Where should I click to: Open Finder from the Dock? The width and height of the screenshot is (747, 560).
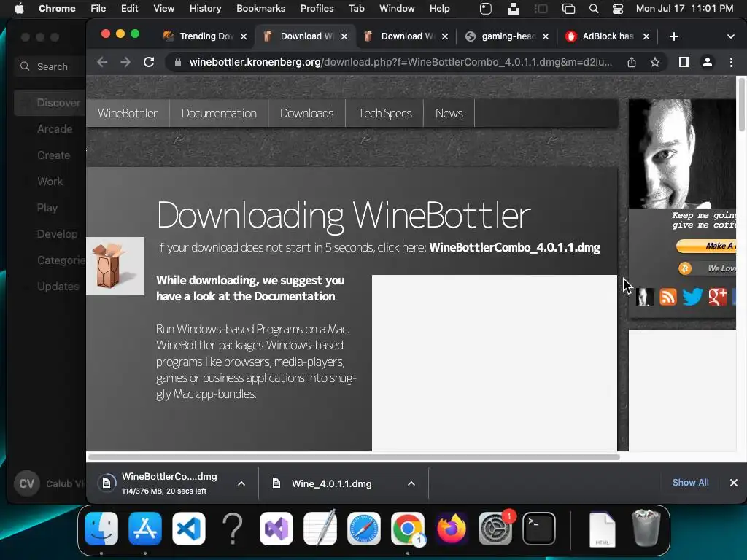click(x=101, y=529)
